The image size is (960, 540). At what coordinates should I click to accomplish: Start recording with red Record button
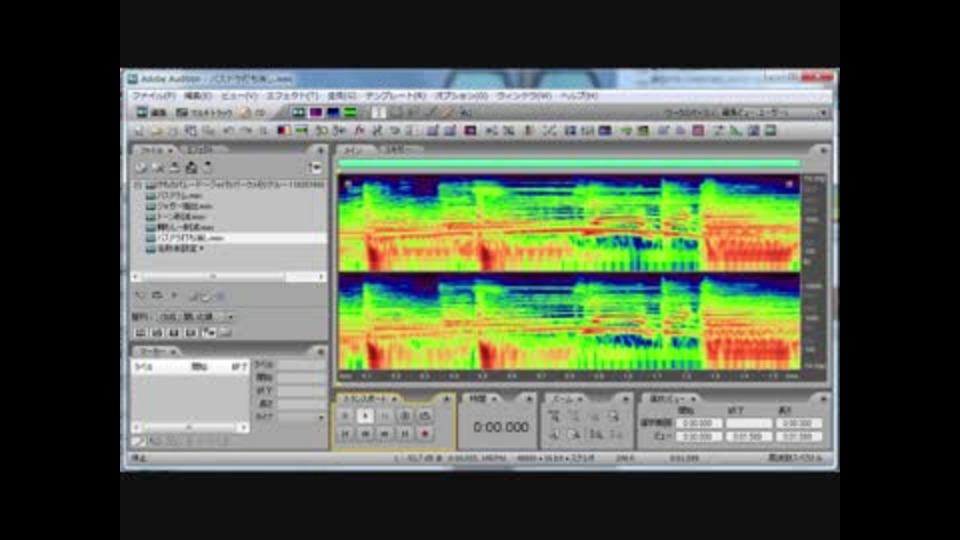point(425,434)
